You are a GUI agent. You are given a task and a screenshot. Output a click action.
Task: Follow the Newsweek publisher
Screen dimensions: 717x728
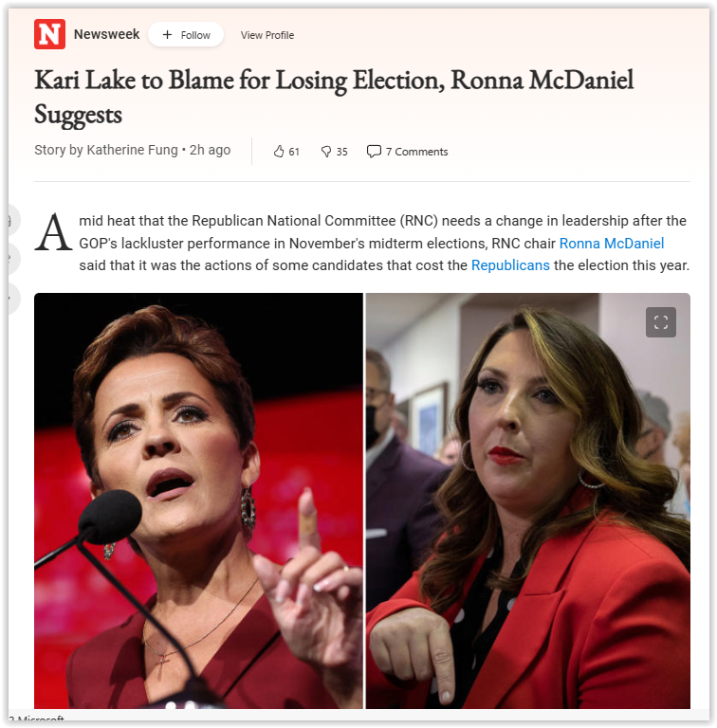tap(186, 35)
